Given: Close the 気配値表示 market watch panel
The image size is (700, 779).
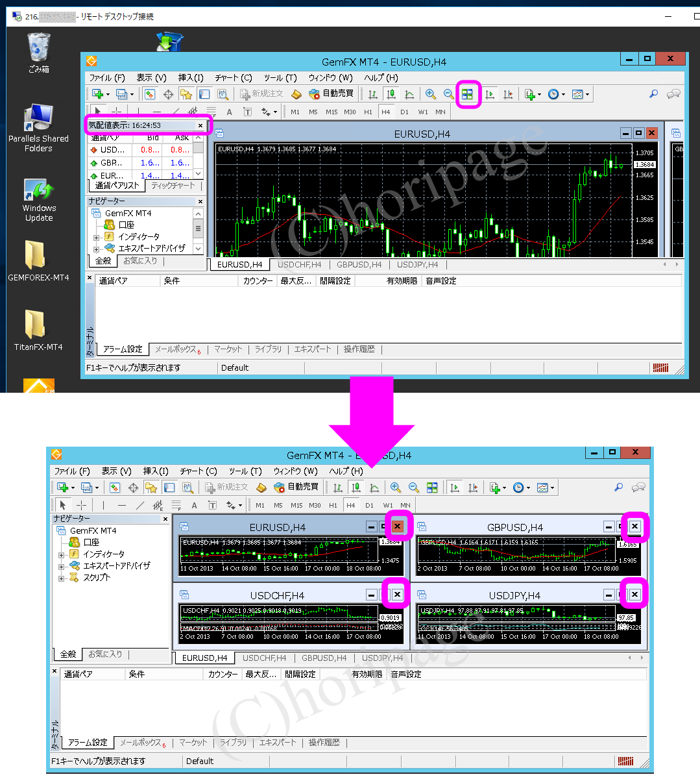Looking at the screenshot, I should tap(200, 125).
